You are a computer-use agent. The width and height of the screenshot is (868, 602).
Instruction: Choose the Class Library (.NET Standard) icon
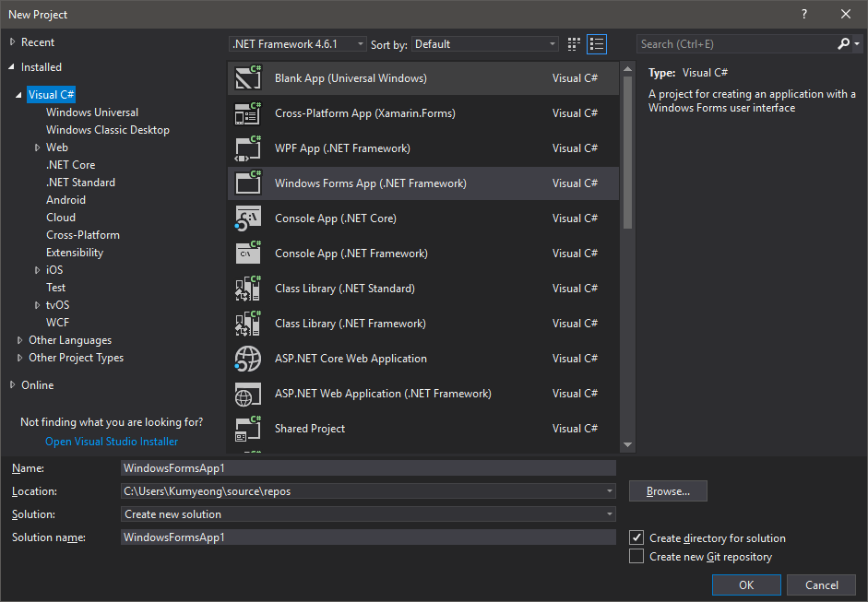click(x=248, y=289)
